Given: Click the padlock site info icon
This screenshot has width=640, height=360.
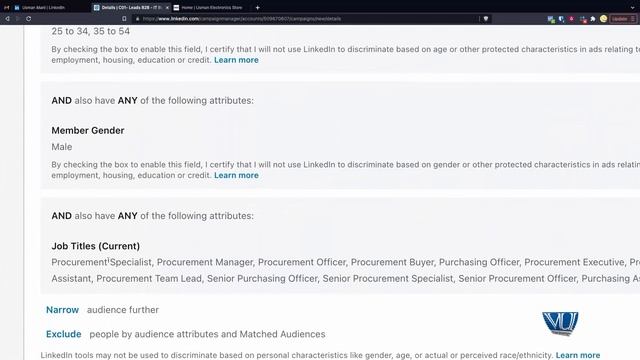Looking at the screenshot, I should [138, 19].
